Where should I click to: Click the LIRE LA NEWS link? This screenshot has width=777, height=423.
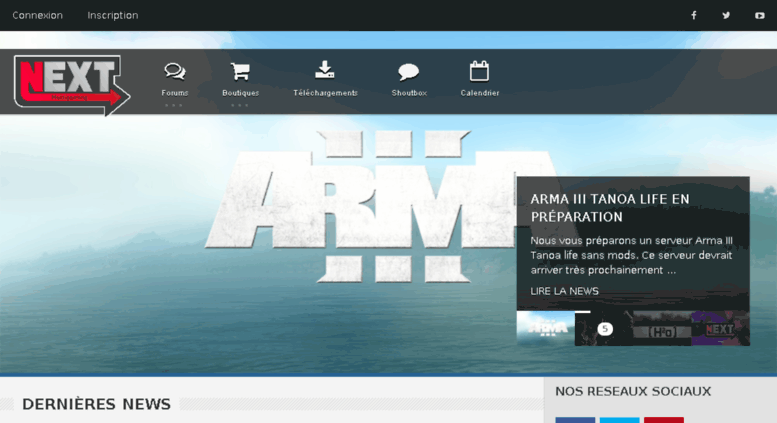coord(564,291)
